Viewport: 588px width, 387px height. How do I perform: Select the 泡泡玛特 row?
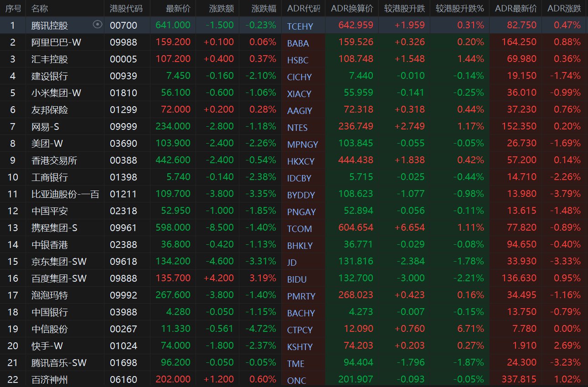50,295
